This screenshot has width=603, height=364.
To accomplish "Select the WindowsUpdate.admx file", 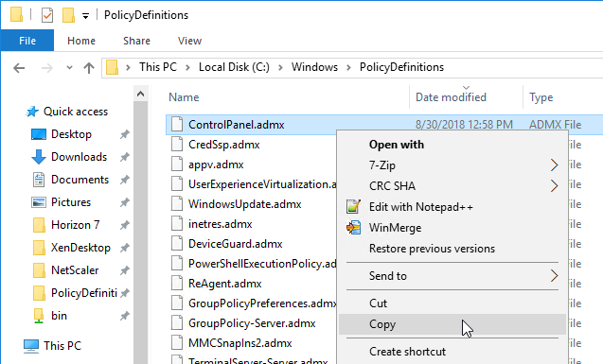I will (x=244, y=204).
